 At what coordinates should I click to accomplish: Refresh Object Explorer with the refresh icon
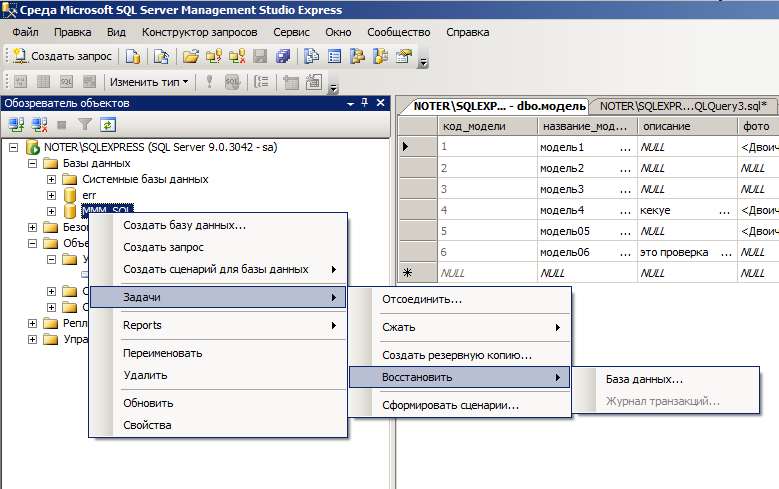click(108, 124)
